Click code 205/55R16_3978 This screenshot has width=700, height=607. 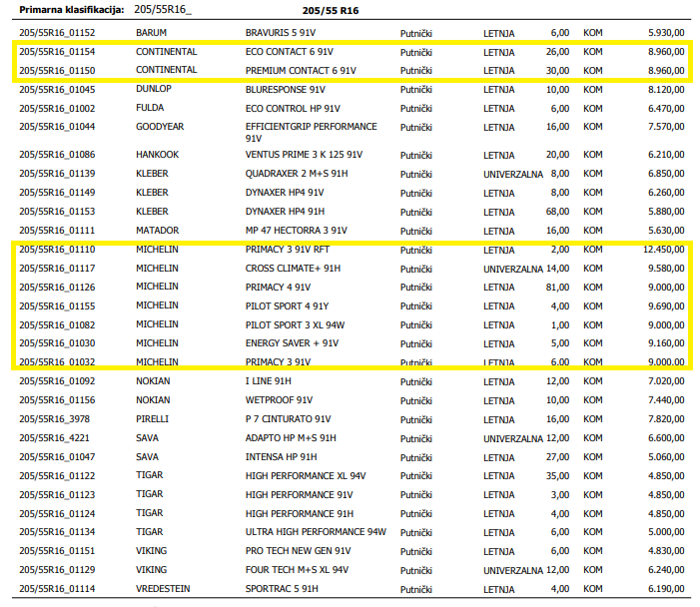[x=55, y=419]
